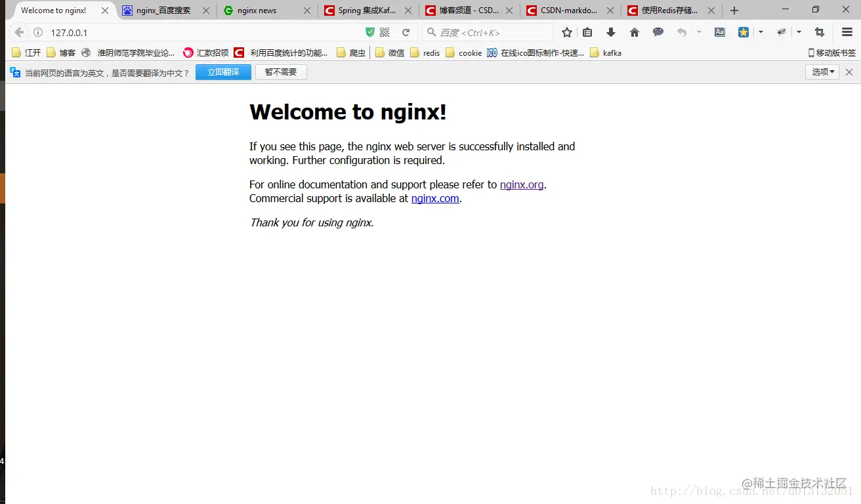
Task: Open a new tab with plus icon
Action: [x=734, y=10]
